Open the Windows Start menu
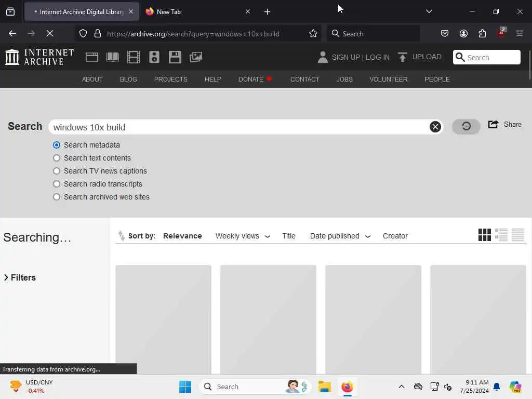The width and height of the screenshot is (532, 399). [x=185, y=387]
